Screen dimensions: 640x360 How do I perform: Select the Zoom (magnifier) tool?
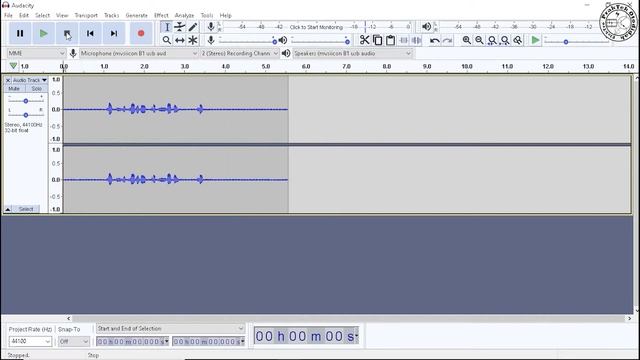click(x=167, y=40)
